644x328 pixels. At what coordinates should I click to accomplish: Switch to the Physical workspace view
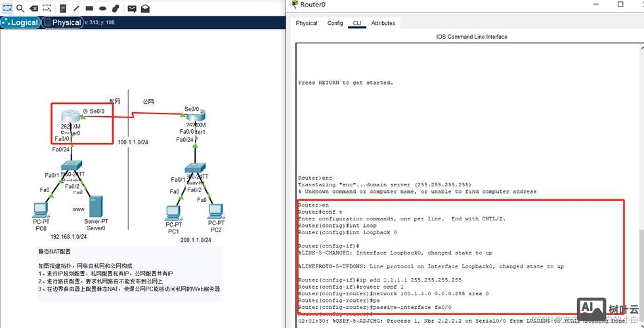click(62, 22)
